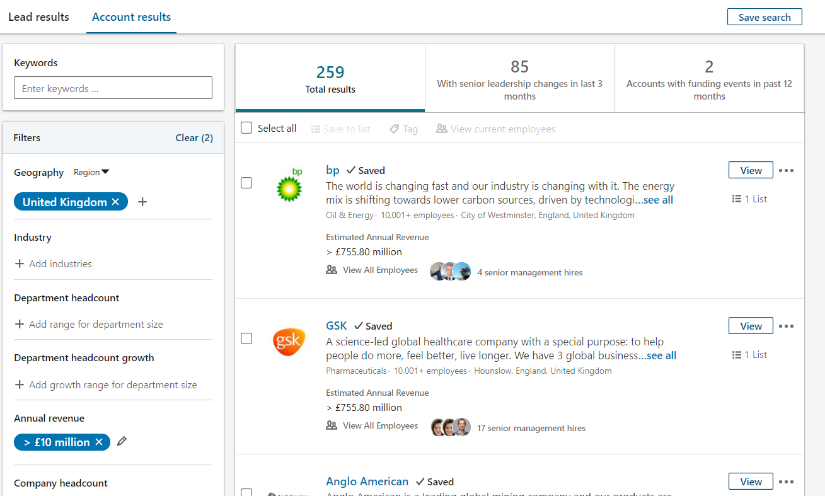
Task: Remove the > £10 million revenue filter
Action: (98, 442)
